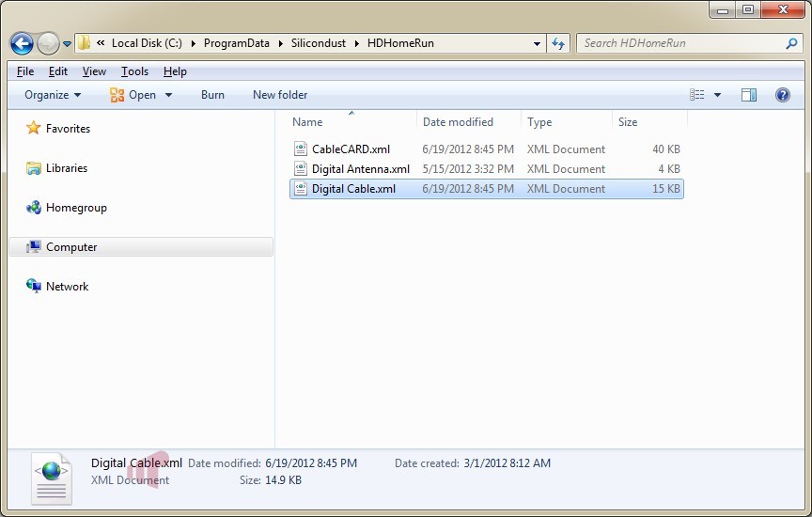Image resolution: width=812 pixels, height=517 pixels.
Task: Click the blue Help question icon
Action: (x=783, y=95)
